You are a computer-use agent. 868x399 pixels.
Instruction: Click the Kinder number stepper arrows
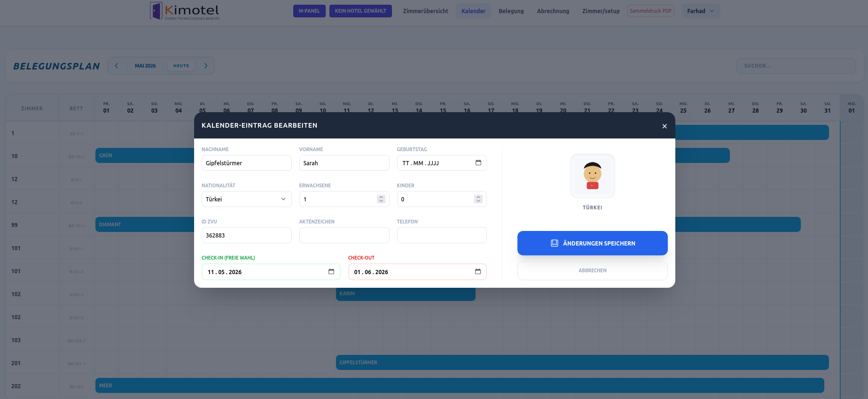click(478, 199)
